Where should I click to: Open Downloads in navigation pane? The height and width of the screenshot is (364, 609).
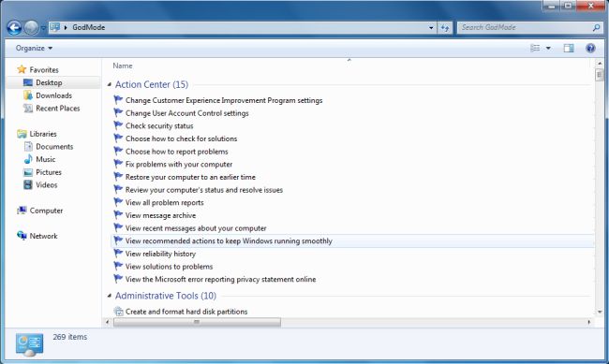53,95
